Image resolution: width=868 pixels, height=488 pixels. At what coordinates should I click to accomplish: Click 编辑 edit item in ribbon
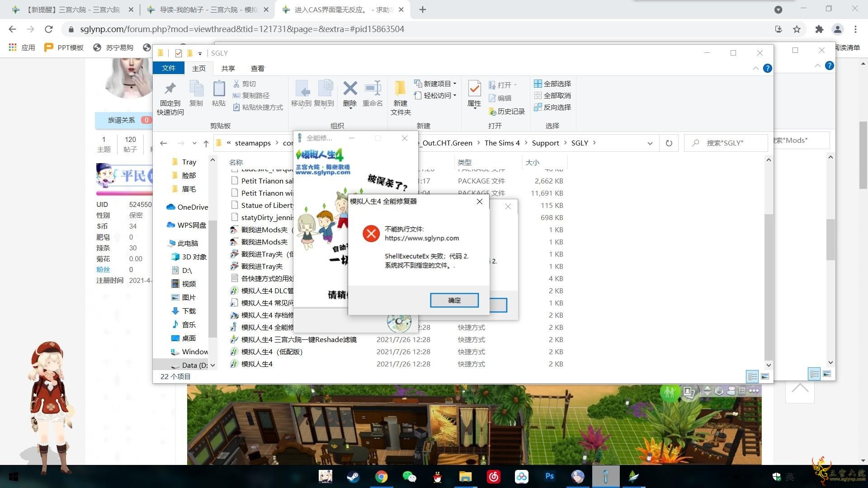(x=500, y=98)
